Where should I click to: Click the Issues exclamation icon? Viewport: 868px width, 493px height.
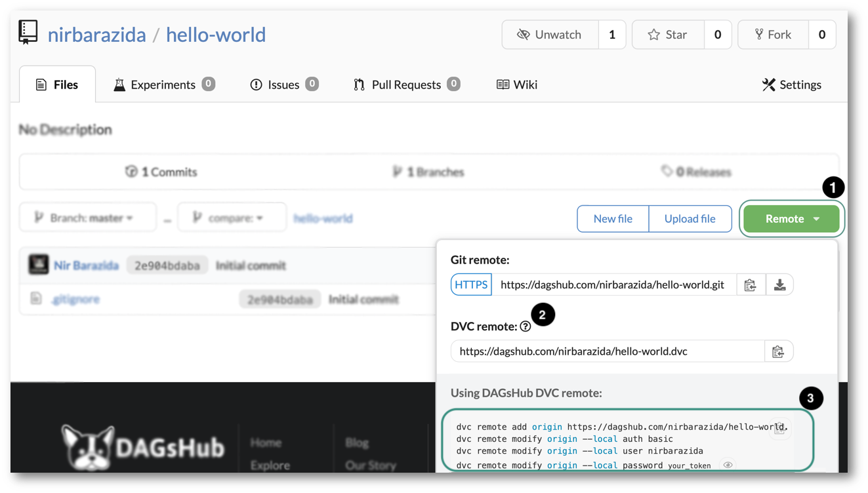(257, 84)
